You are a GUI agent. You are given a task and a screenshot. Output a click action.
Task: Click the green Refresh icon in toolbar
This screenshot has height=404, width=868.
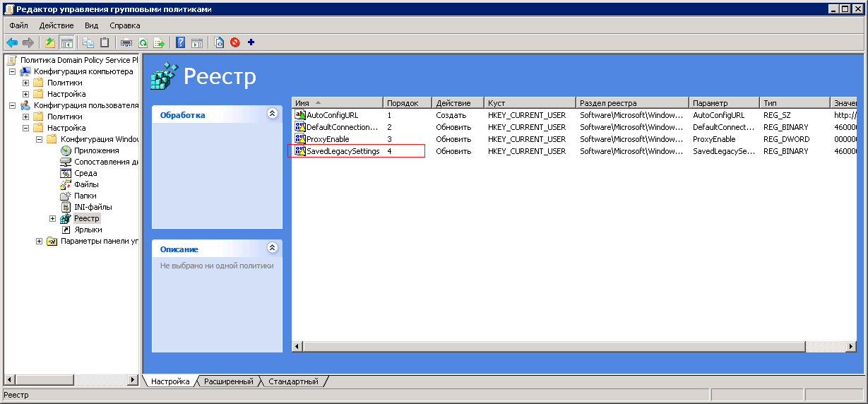pos(143,42)
